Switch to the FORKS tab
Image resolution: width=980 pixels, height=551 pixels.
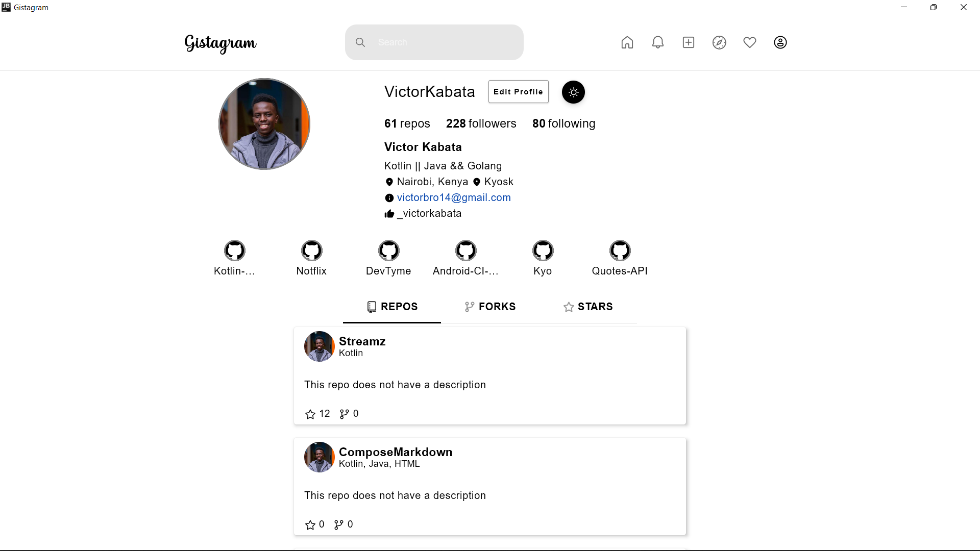490,307
